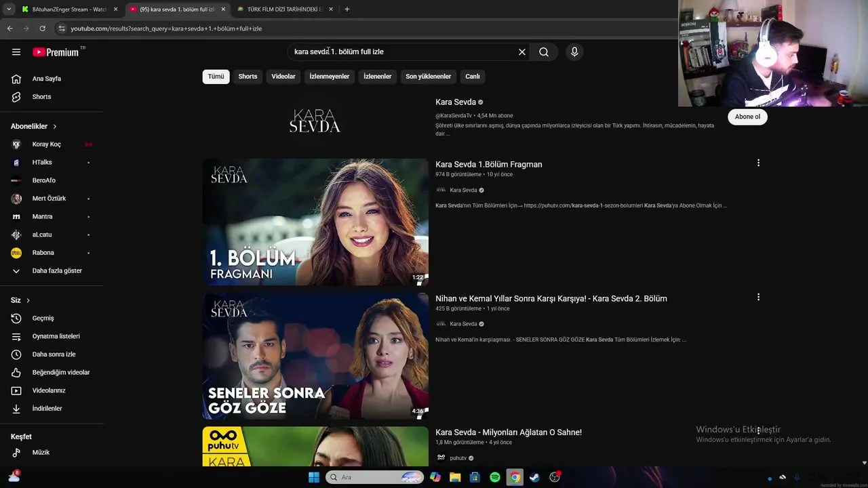Click the taskbar Ara search box
Viewport: 868px width, 488px height.
(375, 477)
